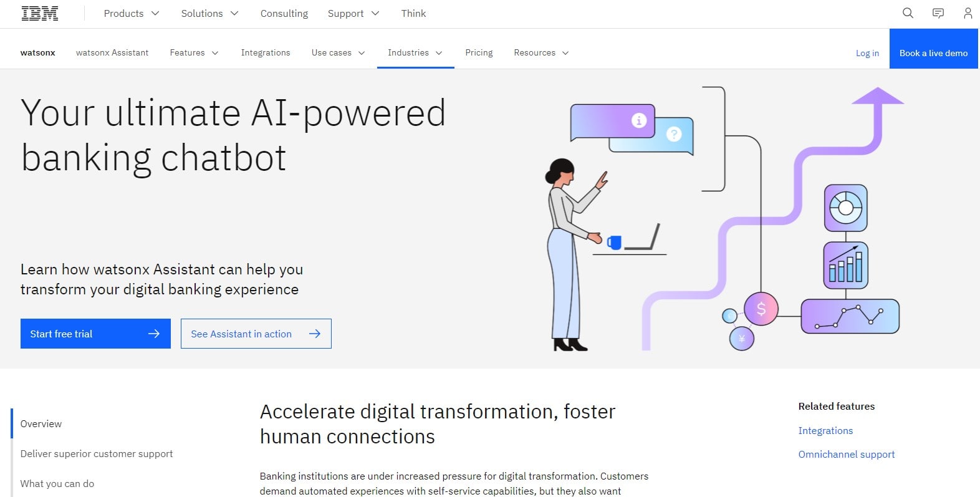The height and width of the screenshot is (497, 980).
Task: Go to watsonx Assistant page
Action: click(112, 52)
